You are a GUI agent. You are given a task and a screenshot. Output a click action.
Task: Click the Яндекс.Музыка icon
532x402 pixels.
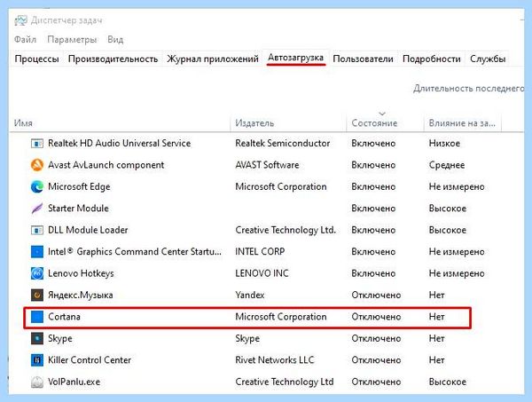(x=37, y=295)
